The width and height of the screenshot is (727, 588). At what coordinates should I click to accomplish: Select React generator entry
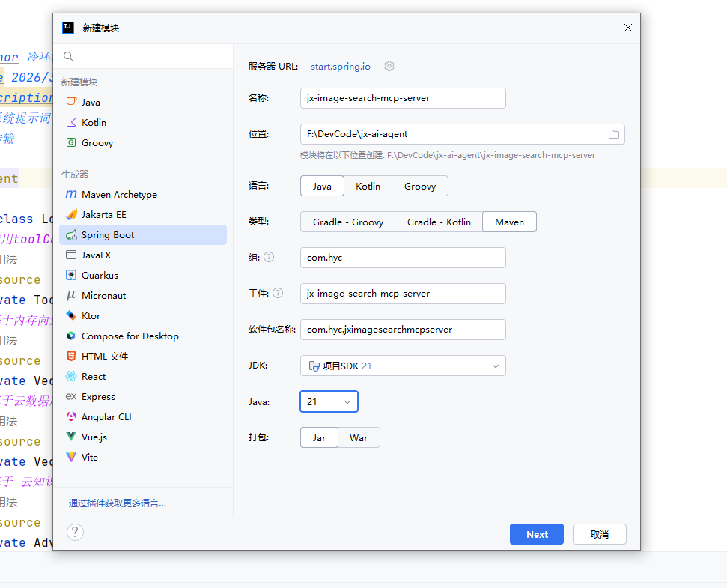143,377
